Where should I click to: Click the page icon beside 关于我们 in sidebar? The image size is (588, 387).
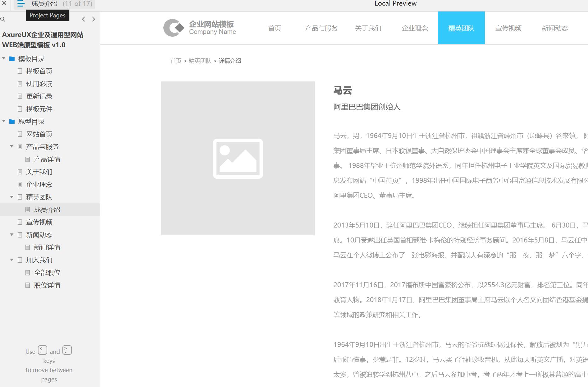(x=20, y=172)
